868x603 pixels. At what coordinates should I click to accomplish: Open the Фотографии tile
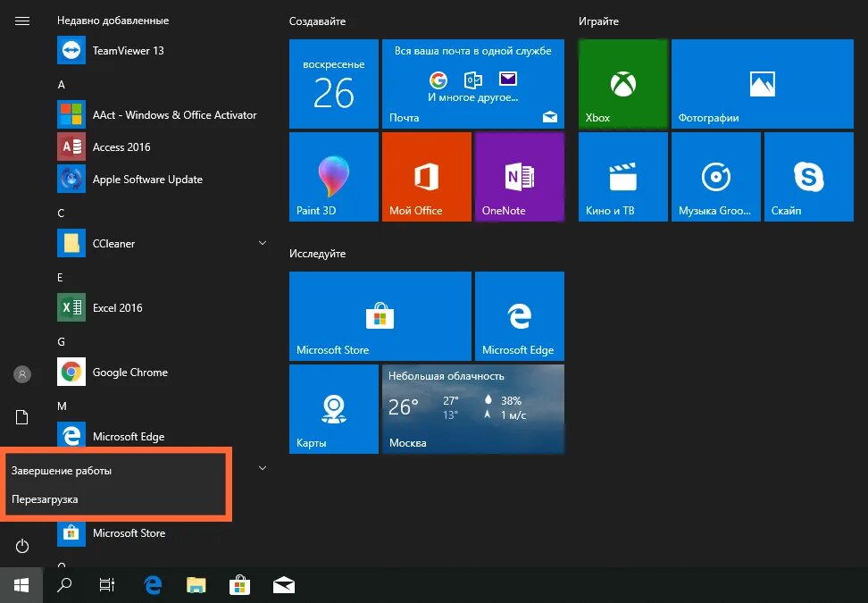click(x=763, y=84)
